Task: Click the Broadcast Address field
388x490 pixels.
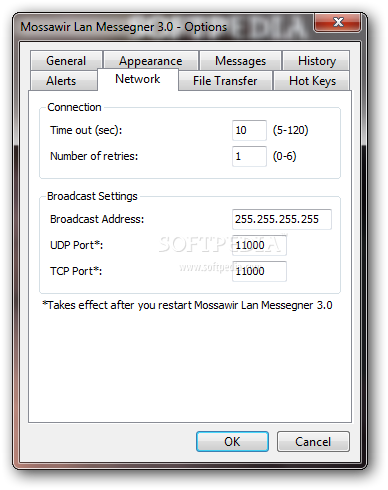Action: [282, 219]
